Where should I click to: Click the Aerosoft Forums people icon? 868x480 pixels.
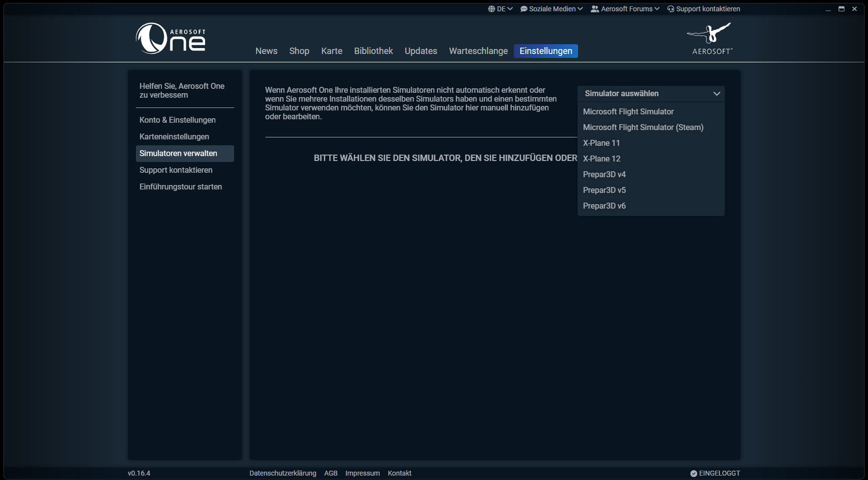point(595,9)
